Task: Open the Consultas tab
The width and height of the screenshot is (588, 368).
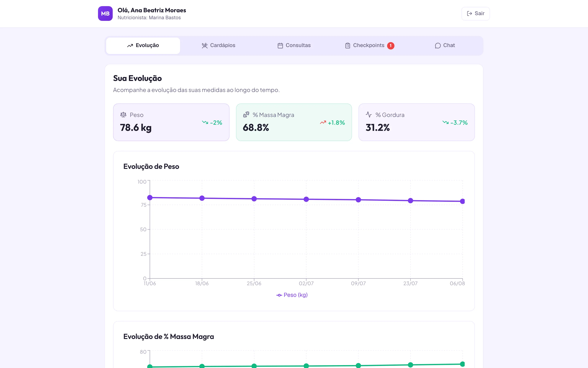Action: (294, 46)
